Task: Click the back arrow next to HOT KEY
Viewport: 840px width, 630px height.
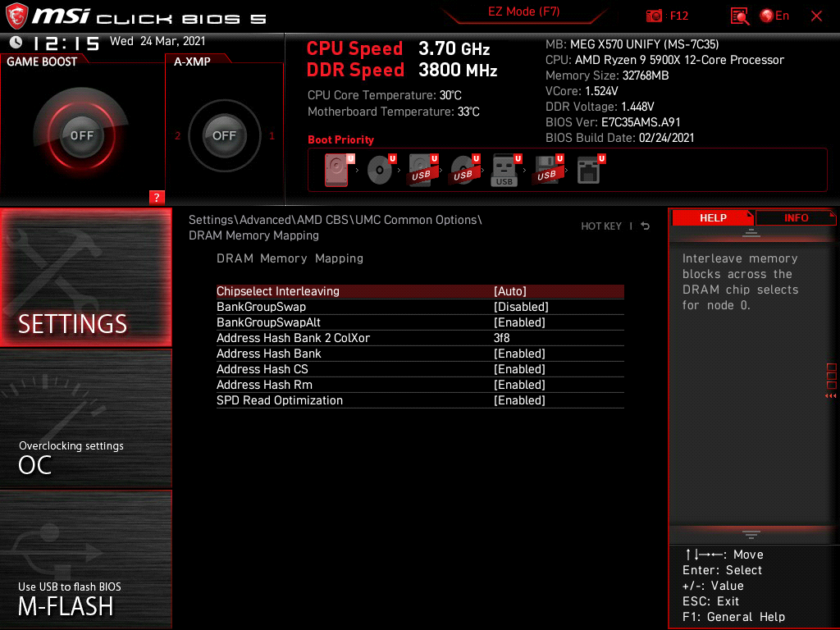Action: pyautogui.click(x=646, y=226)
